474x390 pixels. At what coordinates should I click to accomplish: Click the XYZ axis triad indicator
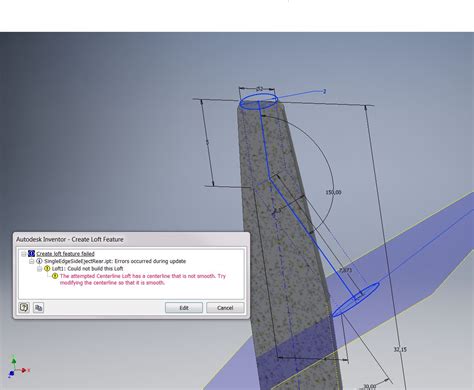click(17, 367)
